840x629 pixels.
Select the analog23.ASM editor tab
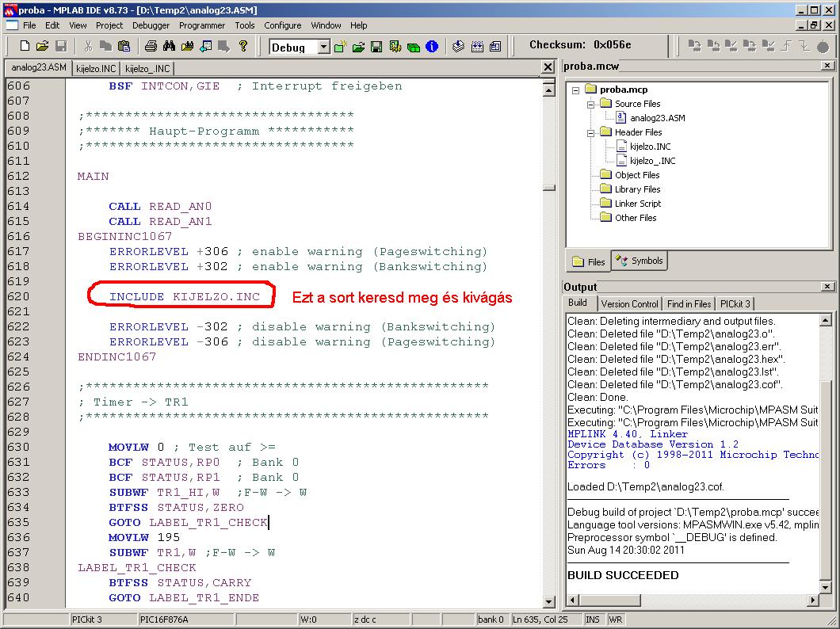tap(39, 67)
